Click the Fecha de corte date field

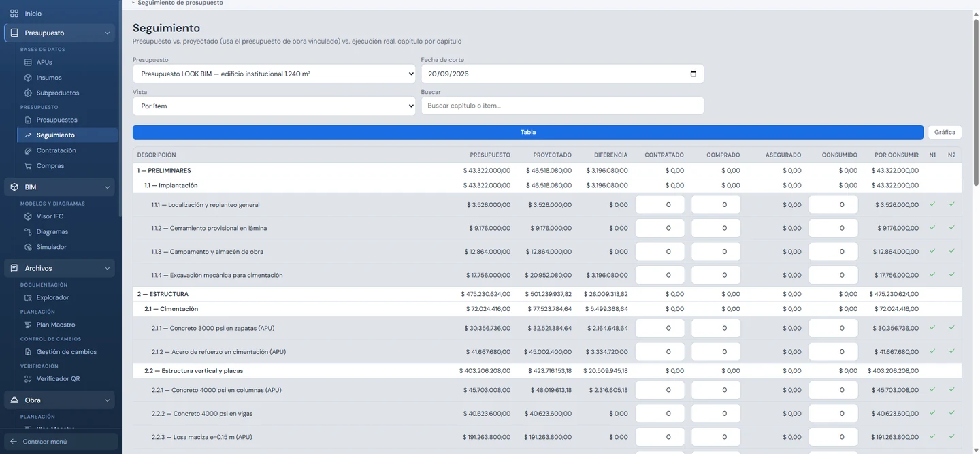click(x=562, y=74)
